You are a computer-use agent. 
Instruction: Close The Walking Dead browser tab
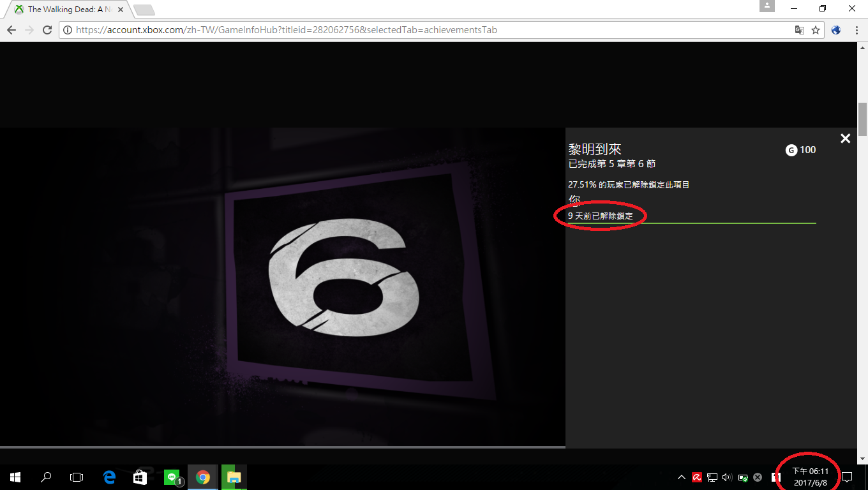point(121,10)
